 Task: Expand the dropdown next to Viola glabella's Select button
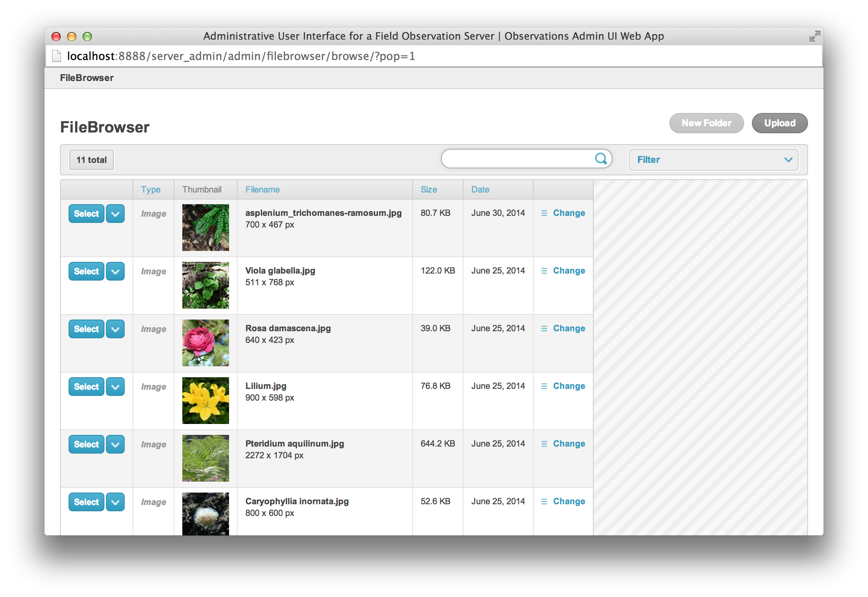click(x=115, y=271)
